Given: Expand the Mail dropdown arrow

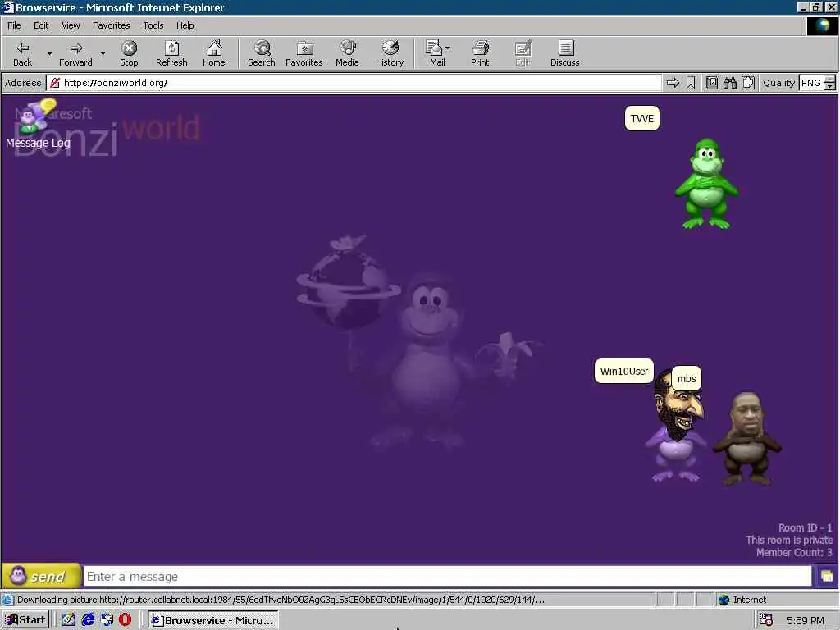Looking at the screenshot, I should point(448,48).
